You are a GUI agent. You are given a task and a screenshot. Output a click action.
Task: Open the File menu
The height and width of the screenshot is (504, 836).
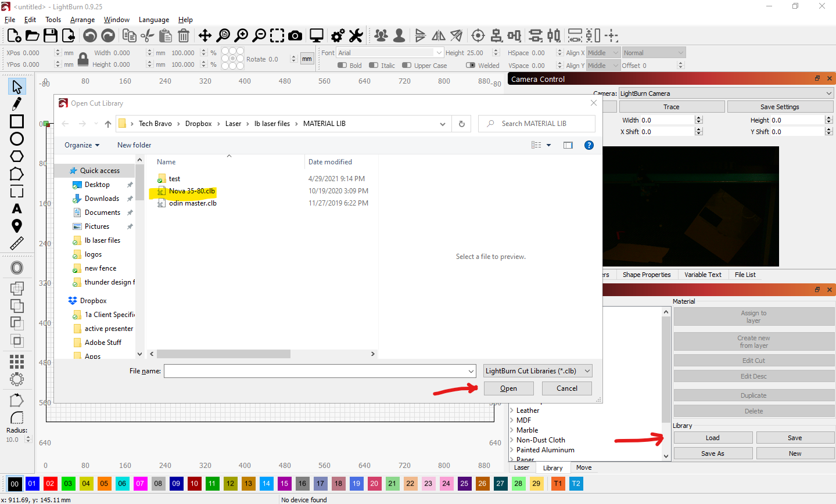tap(10, 20)
